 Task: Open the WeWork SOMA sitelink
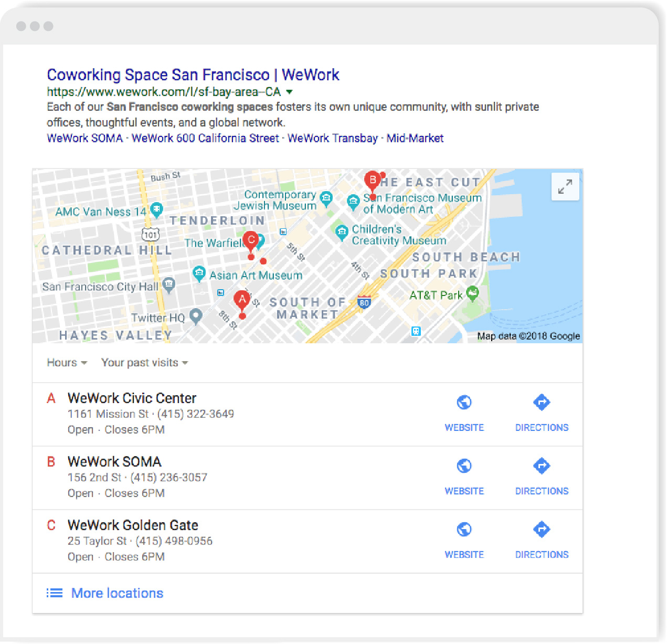(85, 139)
